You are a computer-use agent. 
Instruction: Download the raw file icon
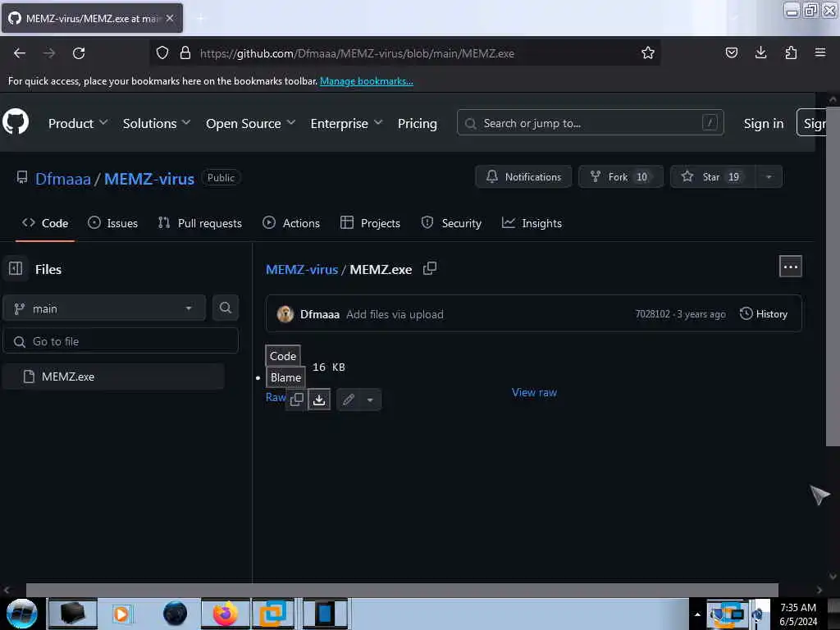[319, 399]
